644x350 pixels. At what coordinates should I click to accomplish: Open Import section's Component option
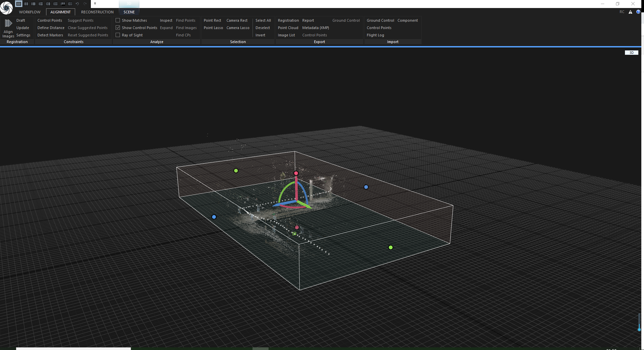[x=408, y=20]
